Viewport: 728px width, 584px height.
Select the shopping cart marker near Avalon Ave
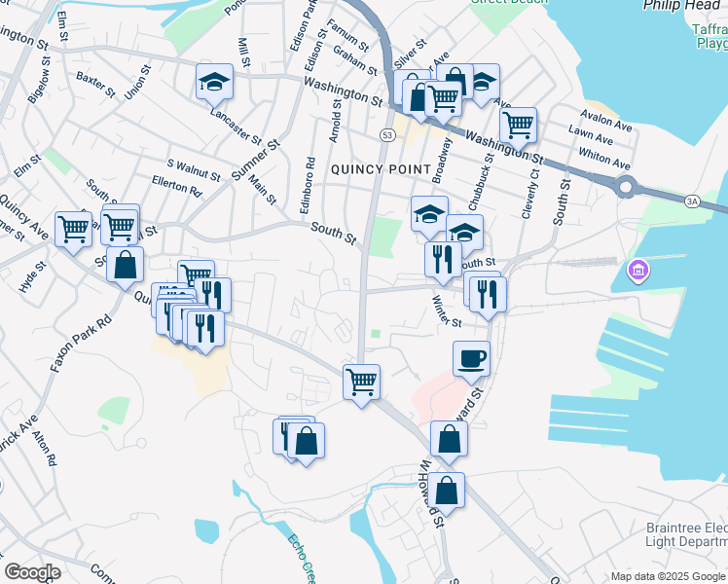pos(518,125)
